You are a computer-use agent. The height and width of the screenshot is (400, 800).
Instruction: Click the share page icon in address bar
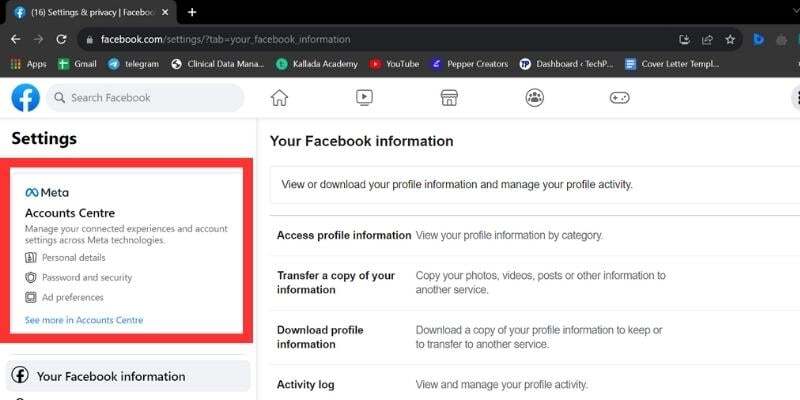pyautogui.click(x=707, y=39)
